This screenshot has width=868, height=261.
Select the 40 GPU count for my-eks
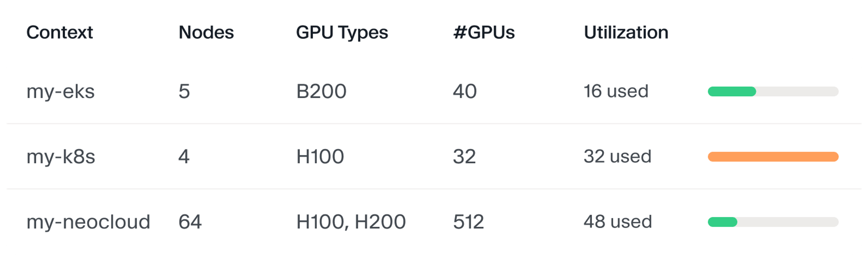465,92
